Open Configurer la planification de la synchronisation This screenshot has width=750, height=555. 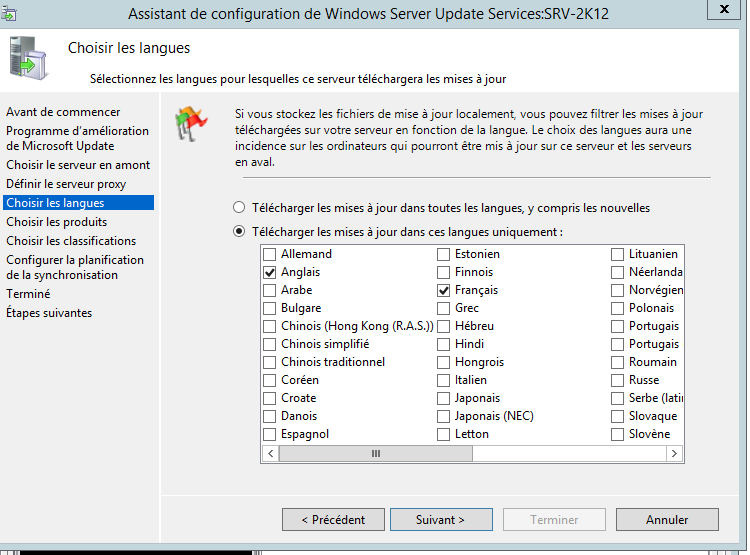tap(75, 267)
